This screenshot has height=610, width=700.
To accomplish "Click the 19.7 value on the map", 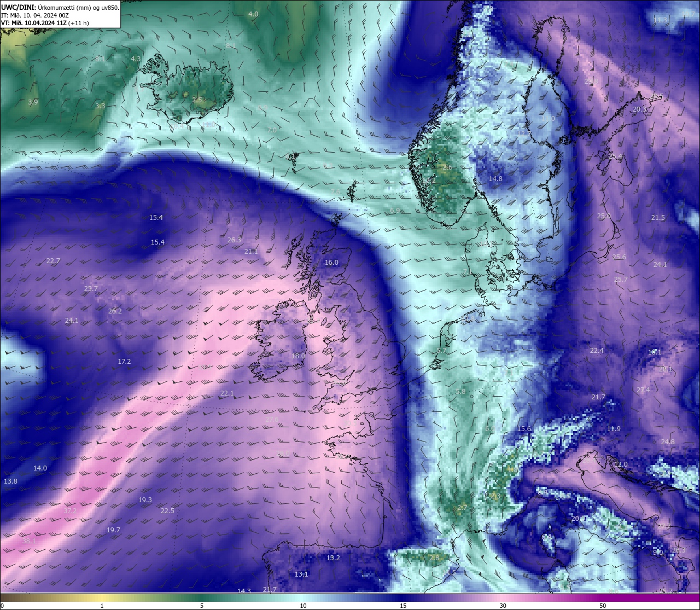I will pos(113,530).
